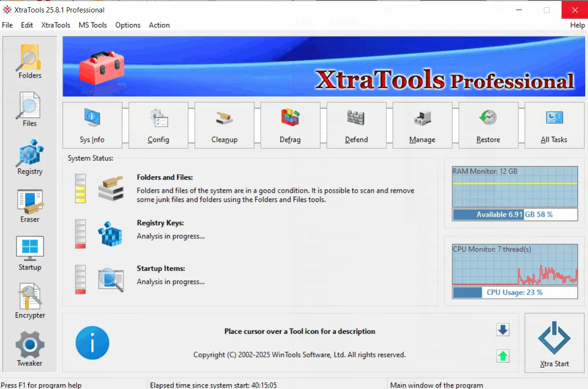
Task: Open the Eraser tool
Action: [30, 205]
